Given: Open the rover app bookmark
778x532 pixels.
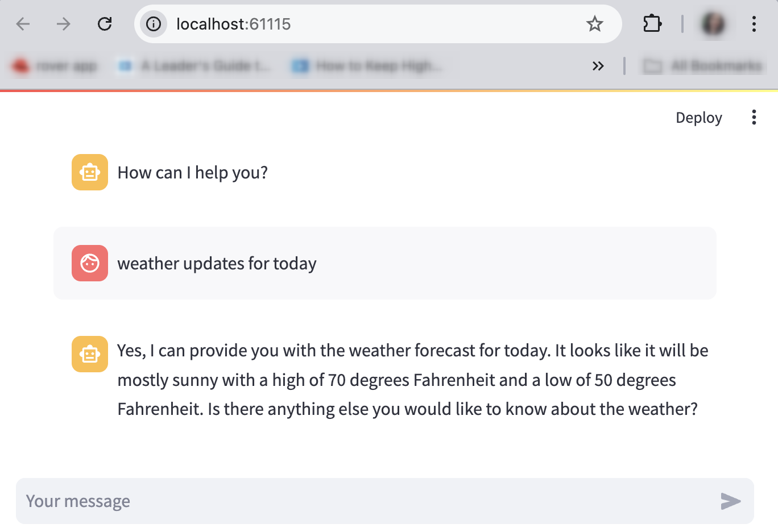Looking at the screenshot, I should (54, 66).
